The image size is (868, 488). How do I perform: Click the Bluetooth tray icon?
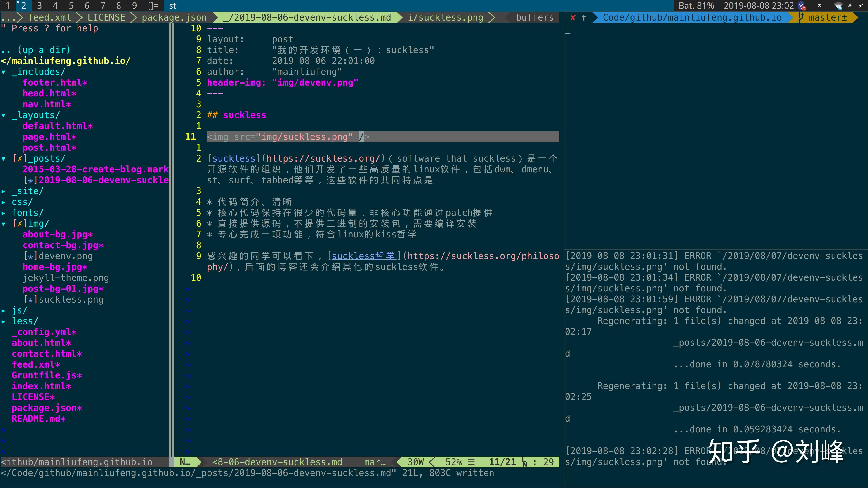(x=801, y=6)
